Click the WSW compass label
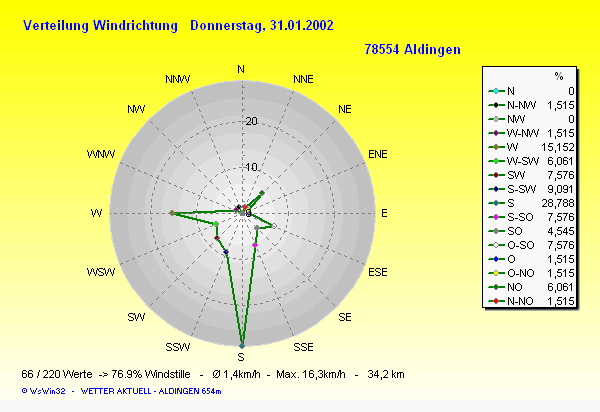 101,273
